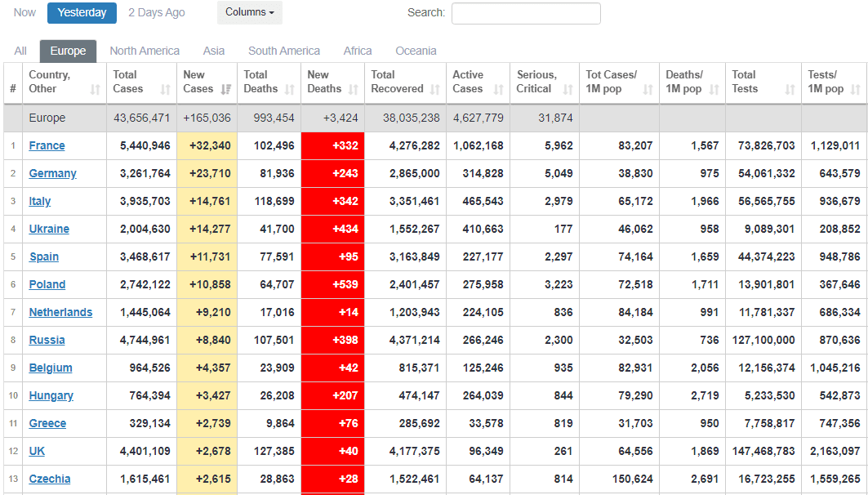Focus the Search input field

pos(526,13)
